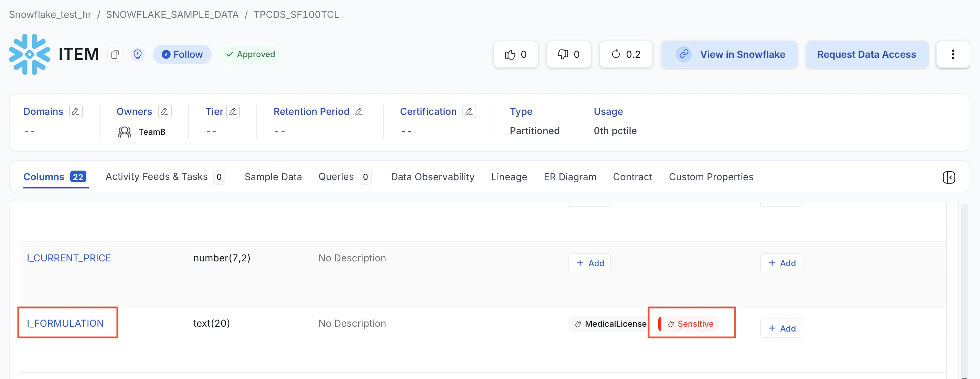This screenshot has width=980, height=379.
Task: Open I_FORMULATION column link
Action: 65,324
